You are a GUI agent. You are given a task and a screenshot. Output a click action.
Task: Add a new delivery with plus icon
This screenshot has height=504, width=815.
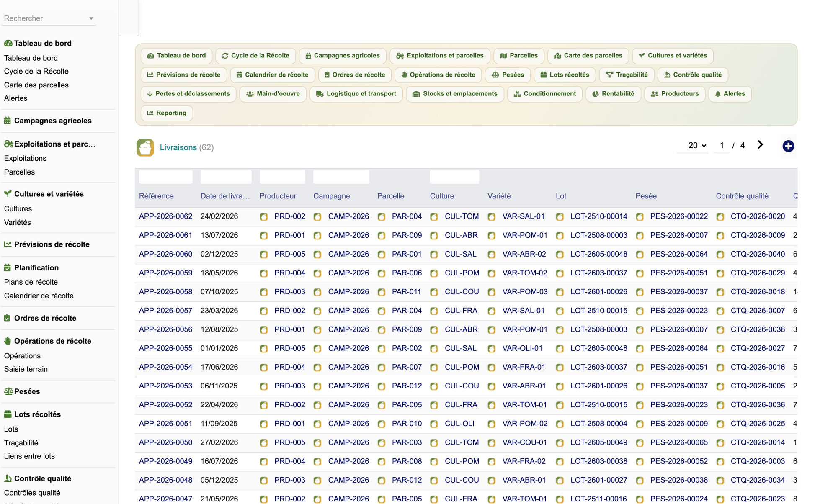(x=788, y=146)
